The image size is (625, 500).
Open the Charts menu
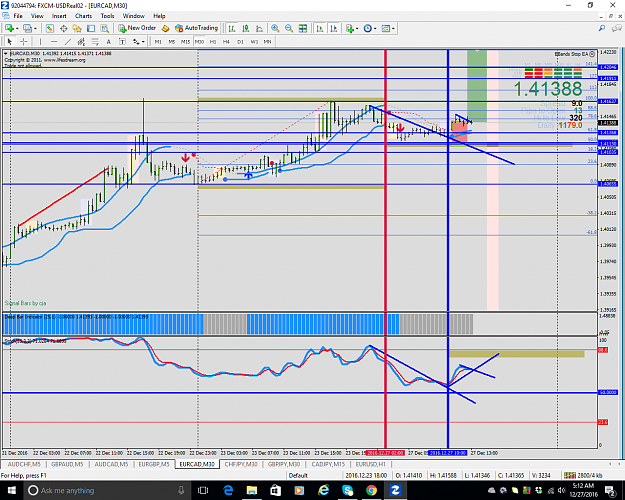[x=83, y=16]
